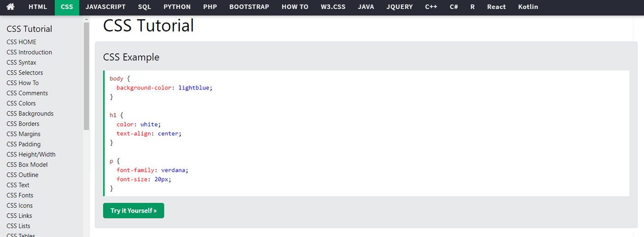Image resolution: width=644 pixels, height=237 pixels.
Task: Open the CSS Colors chapter
Action: coord(21,104)
